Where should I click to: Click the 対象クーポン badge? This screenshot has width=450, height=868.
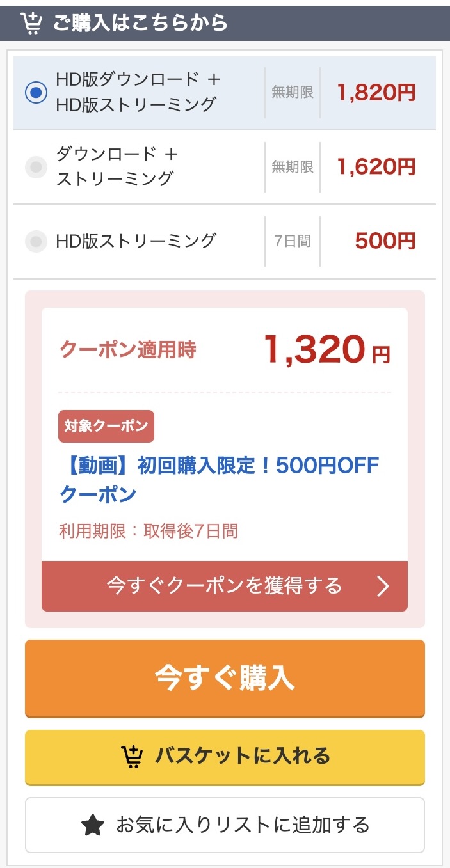click(x=106, y=426)
